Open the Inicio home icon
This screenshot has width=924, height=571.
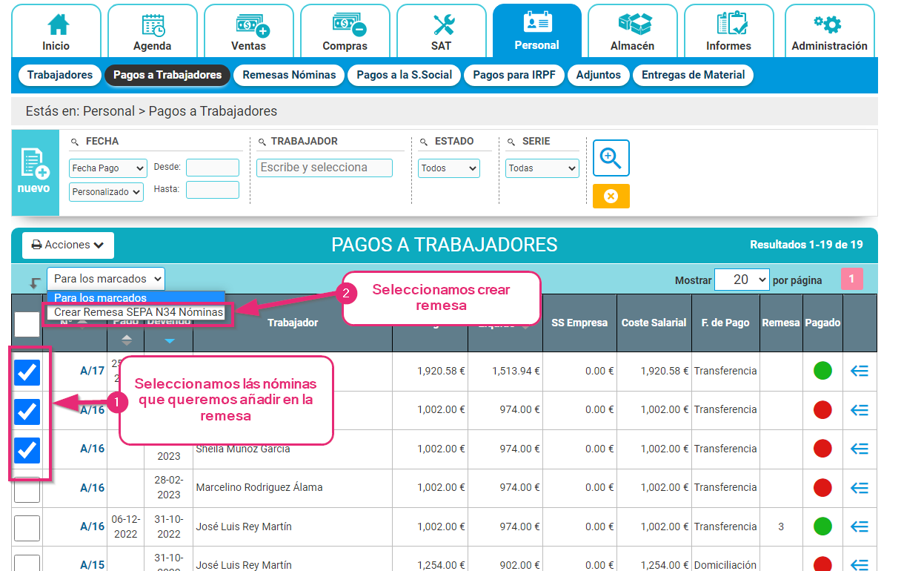point(56,25)
